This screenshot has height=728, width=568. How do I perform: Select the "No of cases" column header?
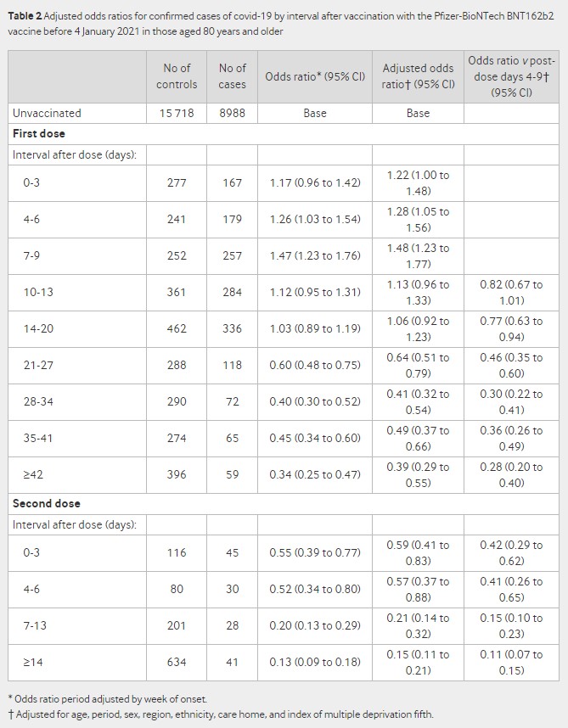pyautogui.click(x=232, y=76)
